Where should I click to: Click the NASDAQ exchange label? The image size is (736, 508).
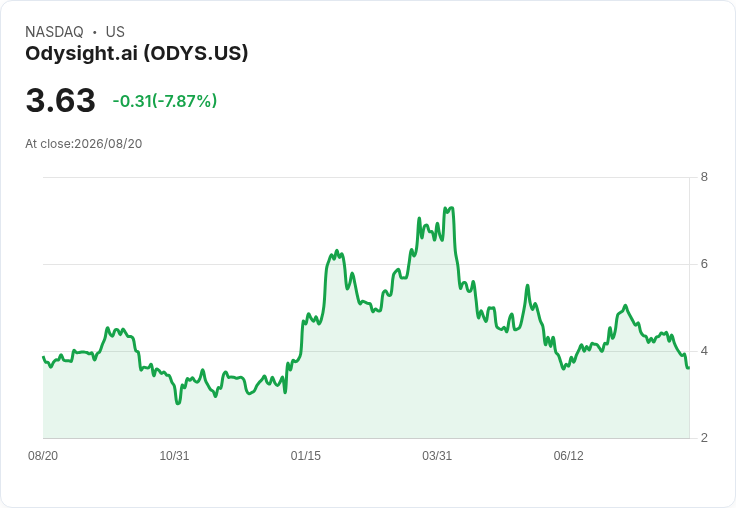54,32
